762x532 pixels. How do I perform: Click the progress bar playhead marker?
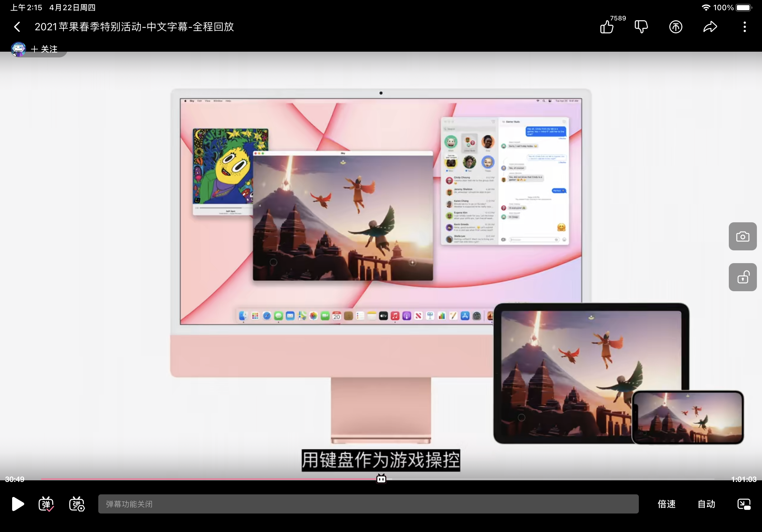click(x=381, y=479)
